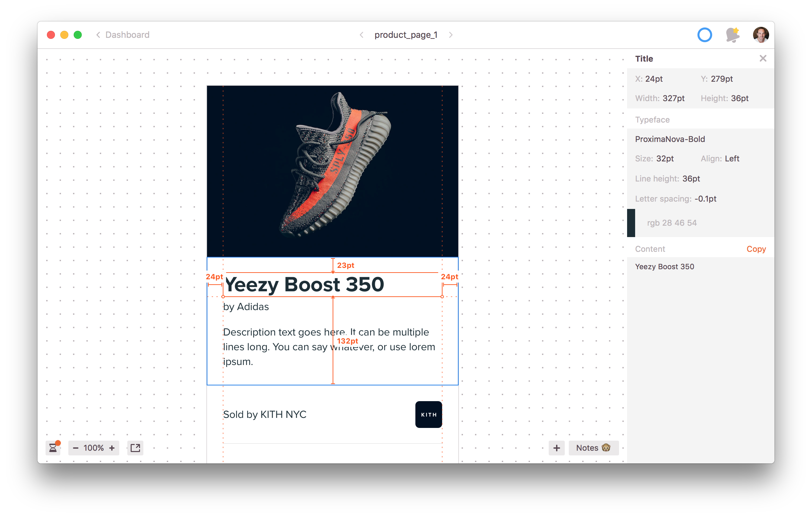Click the 23pt top spacing measurement label
This screenshot has width=812, height=517.
coord(345,265)
